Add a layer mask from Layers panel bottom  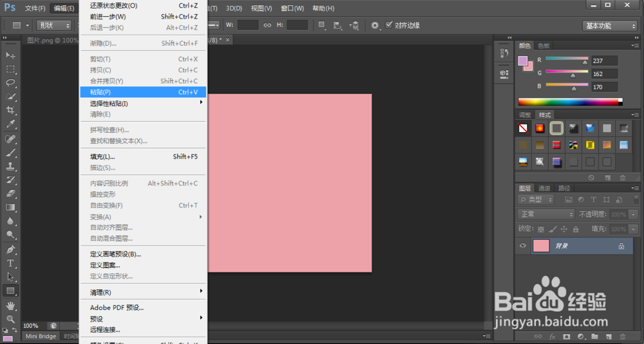click(x=566, y=337)
